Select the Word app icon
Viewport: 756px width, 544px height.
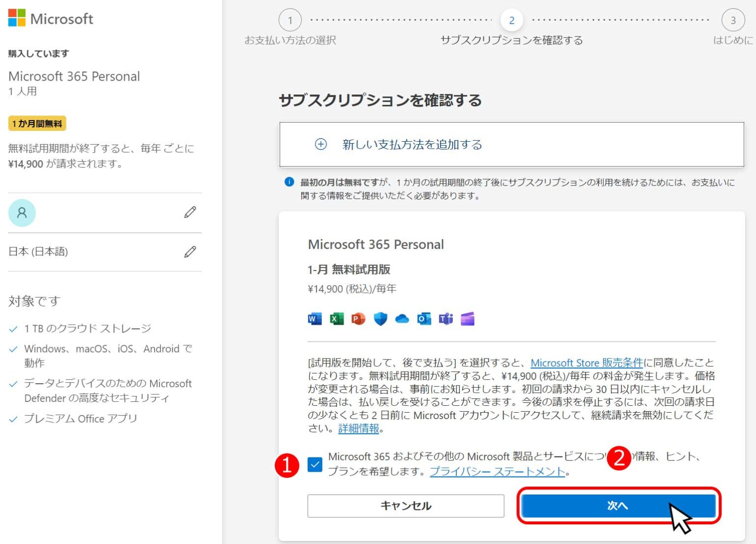tap(314, 319)
